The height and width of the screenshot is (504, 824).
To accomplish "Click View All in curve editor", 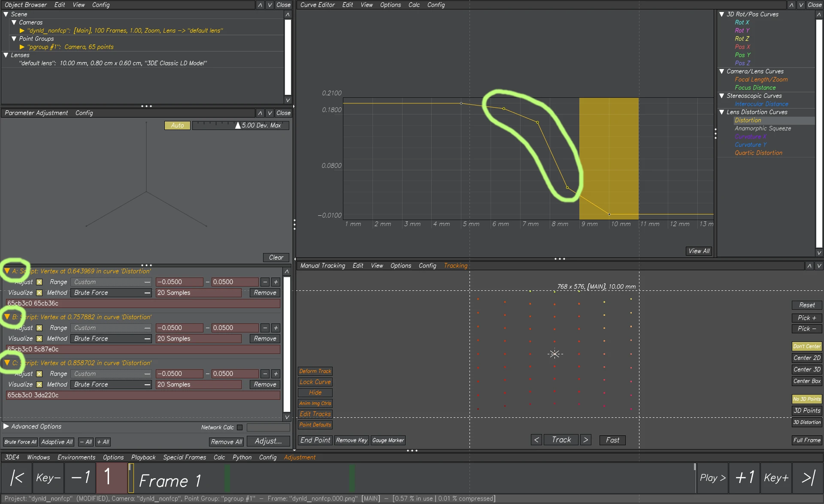I will click(x=699, y=251).
